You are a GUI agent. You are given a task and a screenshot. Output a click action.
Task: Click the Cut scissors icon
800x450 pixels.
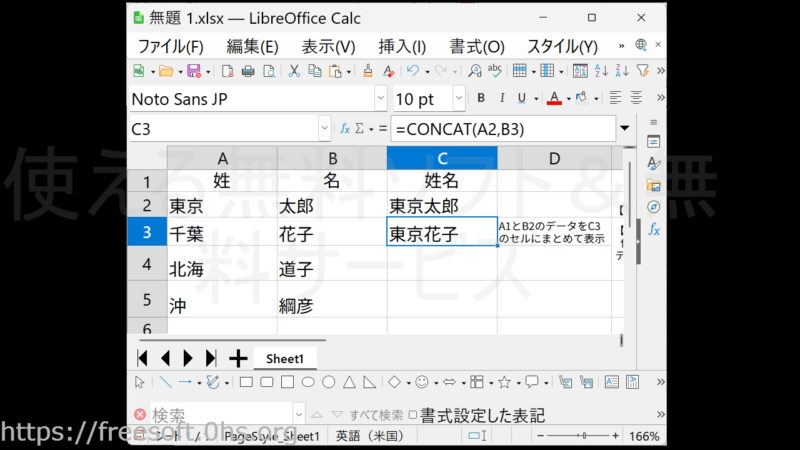click(x=294, y=71)
